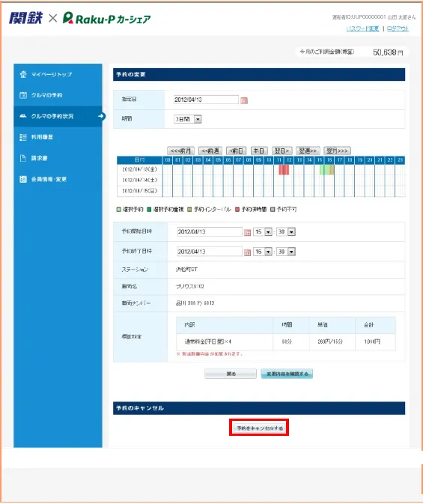Viewport: 423px width, 504px height.
Task: Click the 戻る button
Action: coord(231,374)
